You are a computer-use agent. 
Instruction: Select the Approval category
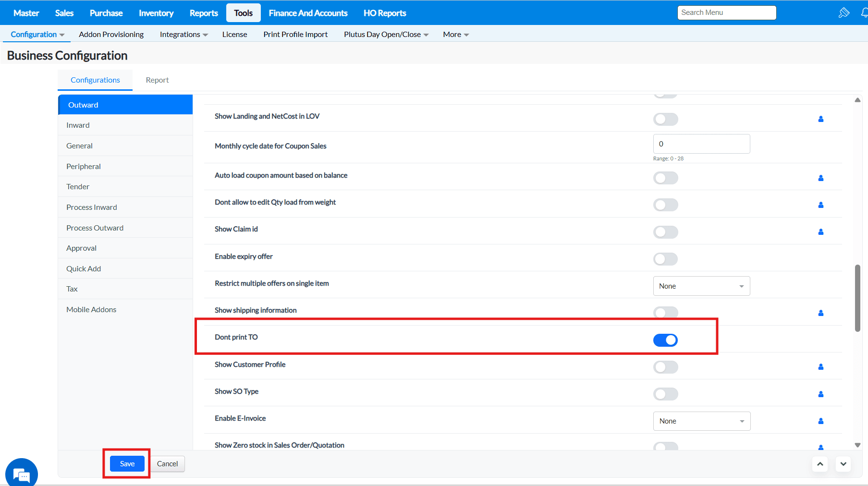tap(125, 248)
